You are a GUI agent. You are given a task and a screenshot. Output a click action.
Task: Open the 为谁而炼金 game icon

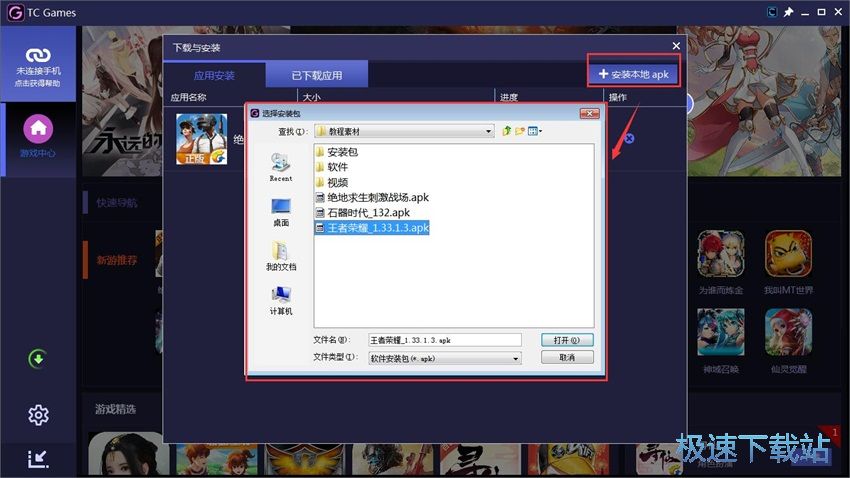(720, 254)
